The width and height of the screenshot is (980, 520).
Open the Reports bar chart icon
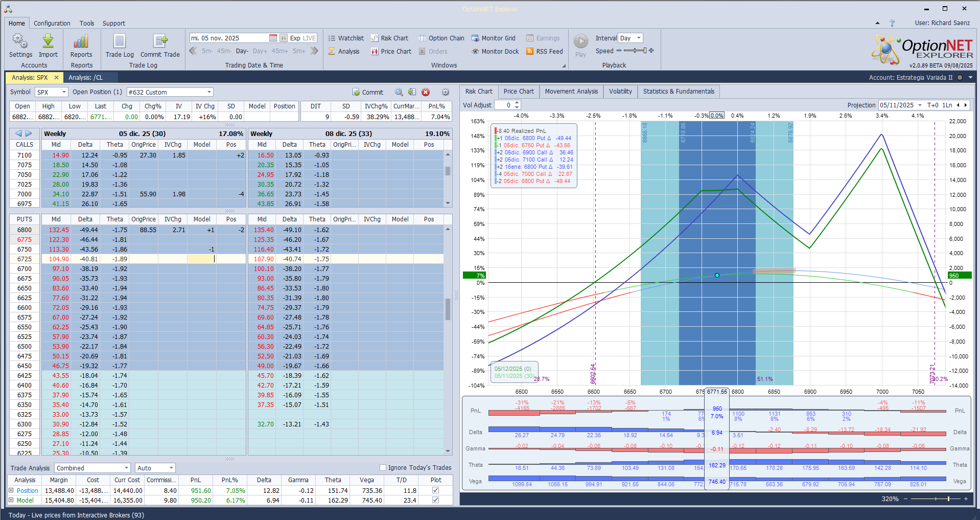81,46
